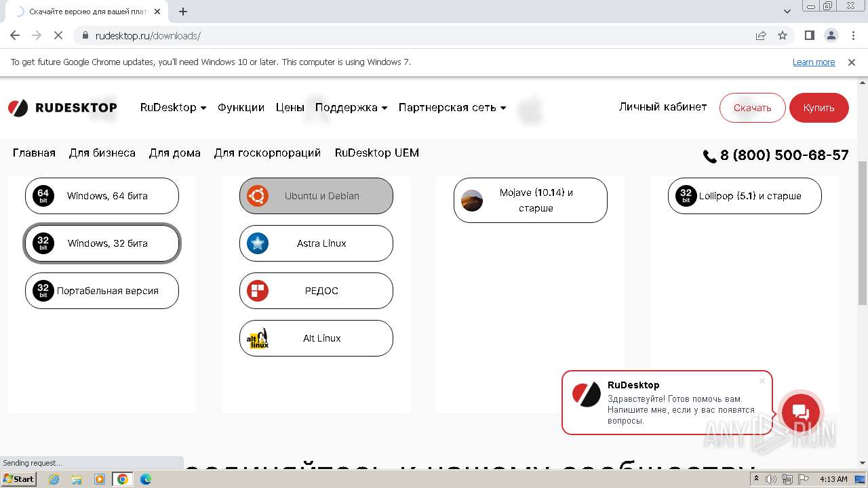Image resolution: width=868 pixels, height=488 pixels.
Task: Open the Chrome side panel icon
Action: tap(810, 35)
